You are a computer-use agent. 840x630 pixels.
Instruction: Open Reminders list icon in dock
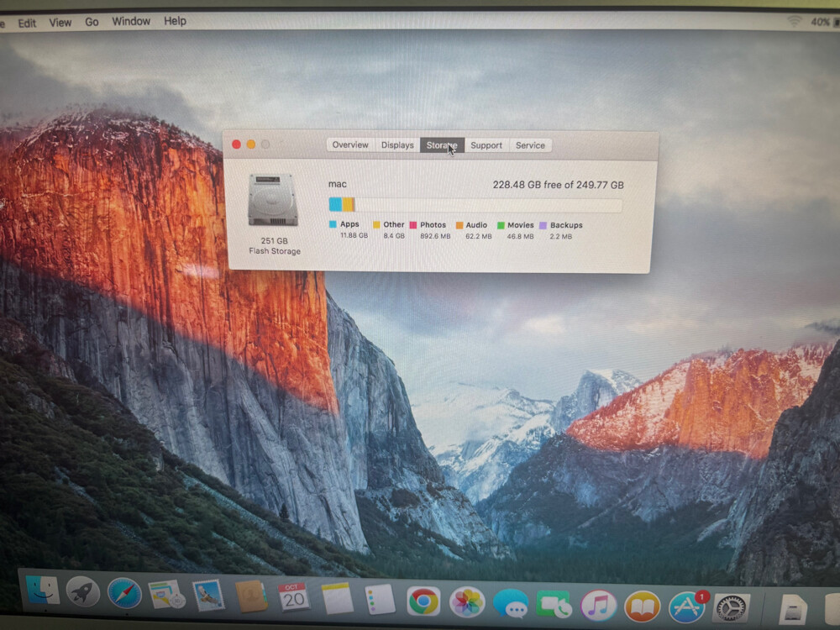click(380, 600)
